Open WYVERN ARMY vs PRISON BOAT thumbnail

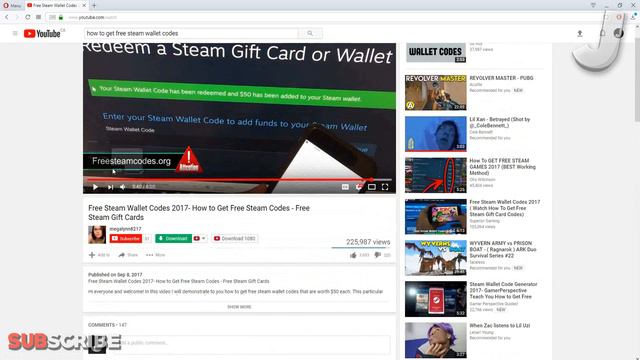[x=436, y=258]
